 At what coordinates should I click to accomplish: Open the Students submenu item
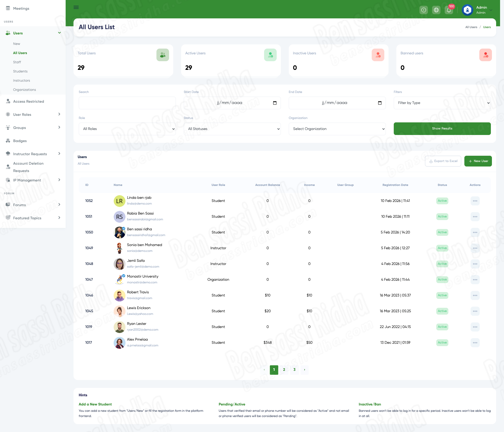tap(20, 71)
